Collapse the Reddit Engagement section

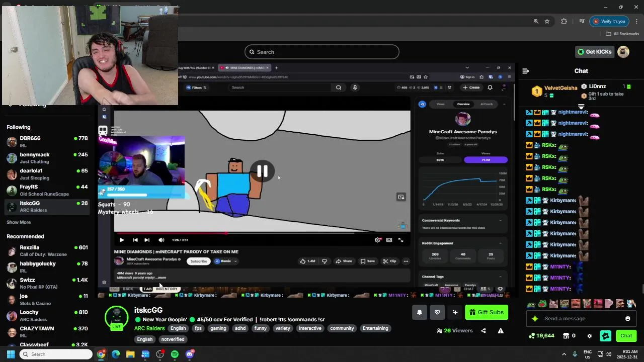[500, 243]
